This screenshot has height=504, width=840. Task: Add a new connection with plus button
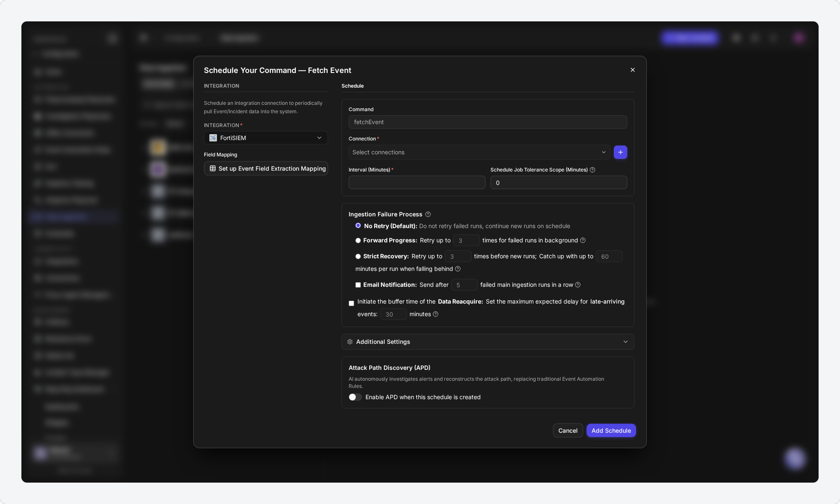click(621, 152)
